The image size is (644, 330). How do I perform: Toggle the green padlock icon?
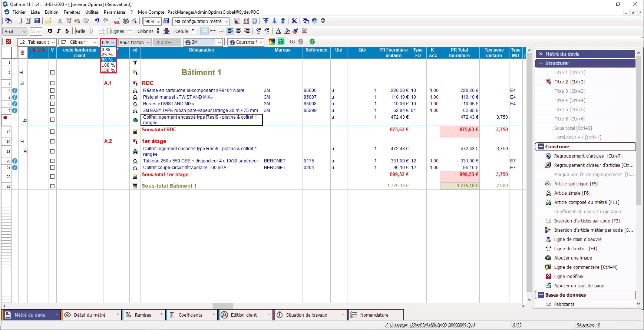point(281,42)
